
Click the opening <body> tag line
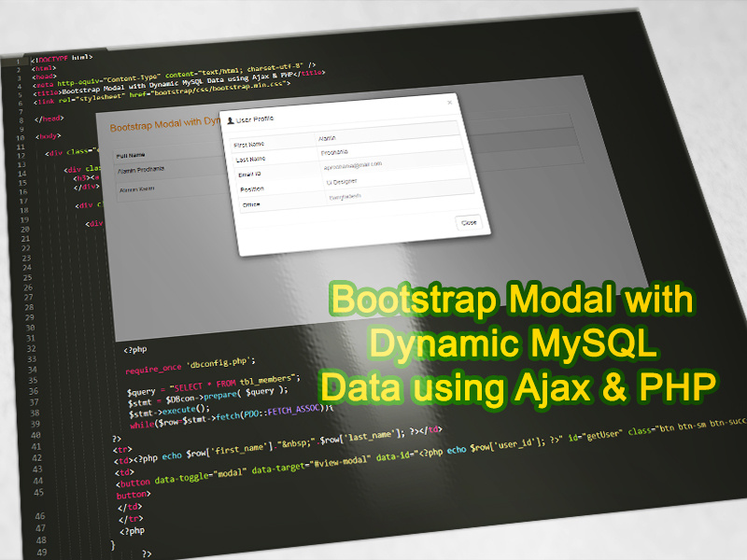click(49, 136)
